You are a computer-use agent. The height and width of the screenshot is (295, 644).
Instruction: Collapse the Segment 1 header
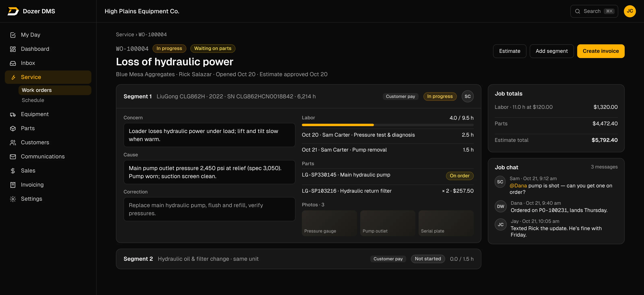point(298,96)
